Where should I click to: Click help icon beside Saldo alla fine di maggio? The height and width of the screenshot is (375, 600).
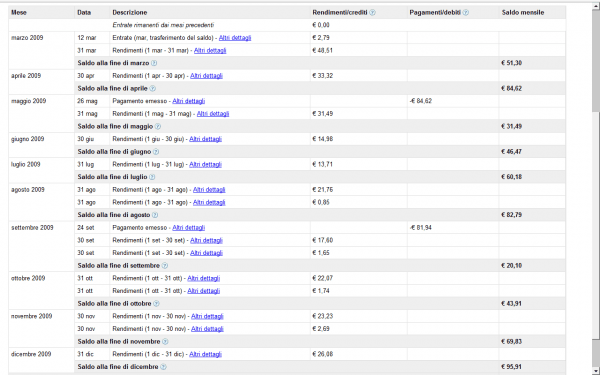(158, 126)
